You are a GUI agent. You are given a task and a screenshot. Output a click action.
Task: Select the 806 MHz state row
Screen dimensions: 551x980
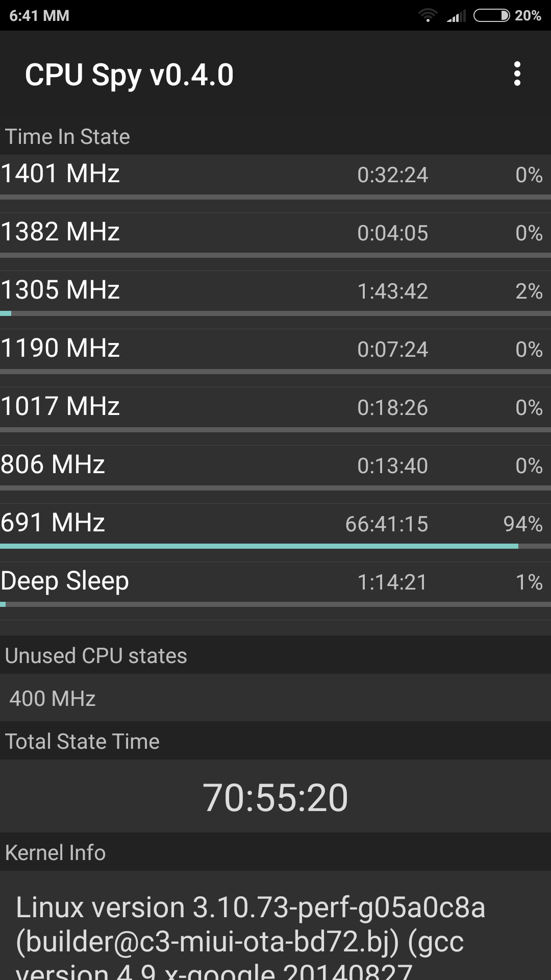pyautogui.click(x=275, y=465)
